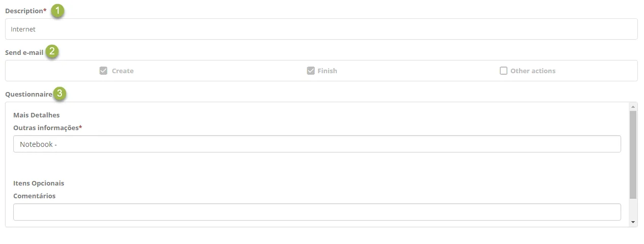
Task: Click the Outras informações field with Notebook
Action: [x=317, y=144]
